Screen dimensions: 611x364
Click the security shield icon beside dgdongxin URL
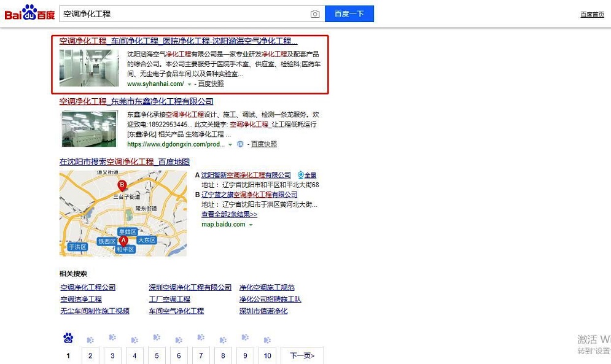(x=241, y=144)
